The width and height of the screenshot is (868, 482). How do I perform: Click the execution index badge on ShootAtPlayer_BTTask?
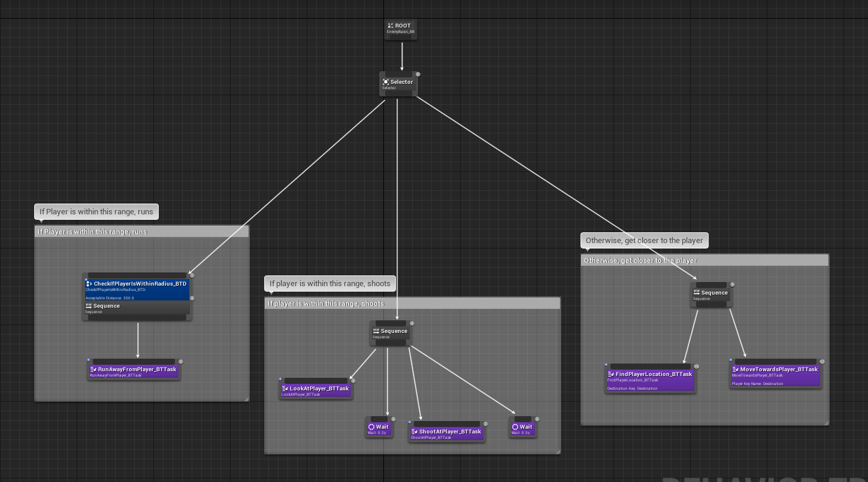[486, 424]
